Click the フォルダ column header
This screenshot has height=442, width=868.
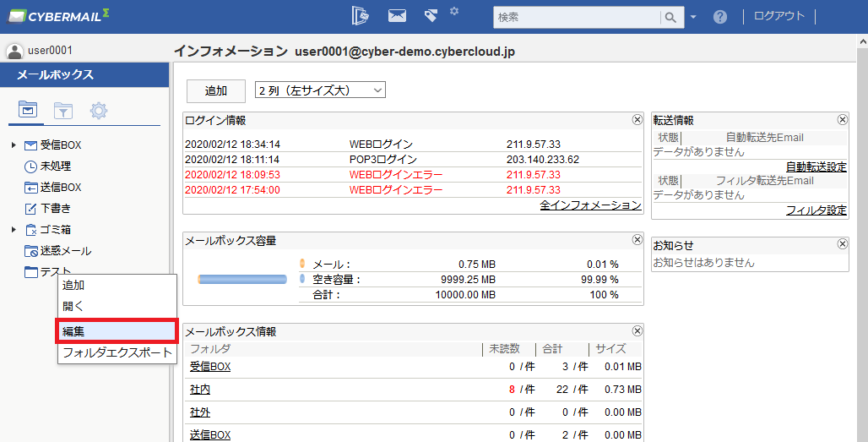point(210,349)
